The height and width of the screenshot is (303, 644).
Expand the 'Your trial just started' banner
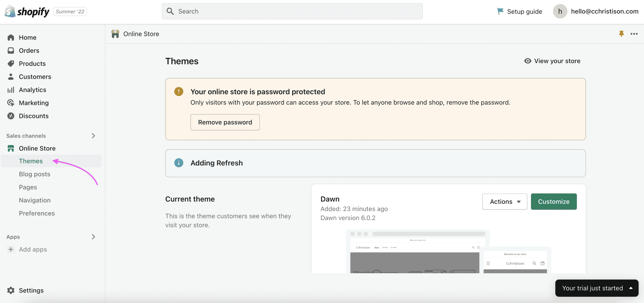tap(596, 288)
